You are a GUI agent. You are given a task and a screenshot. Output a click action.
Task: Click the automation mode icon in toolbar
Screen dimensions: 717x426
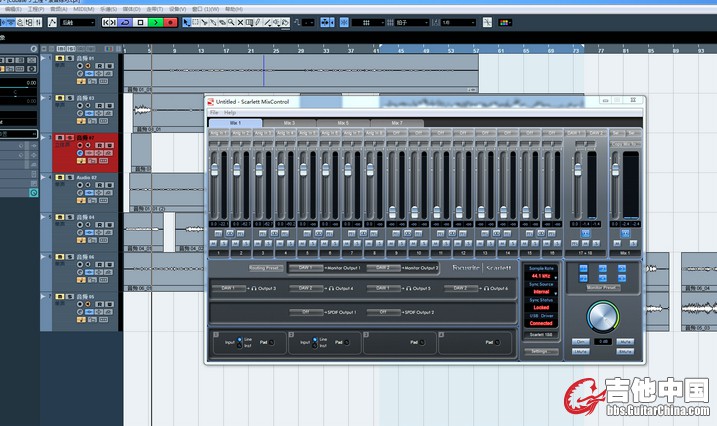coord(52,22)
